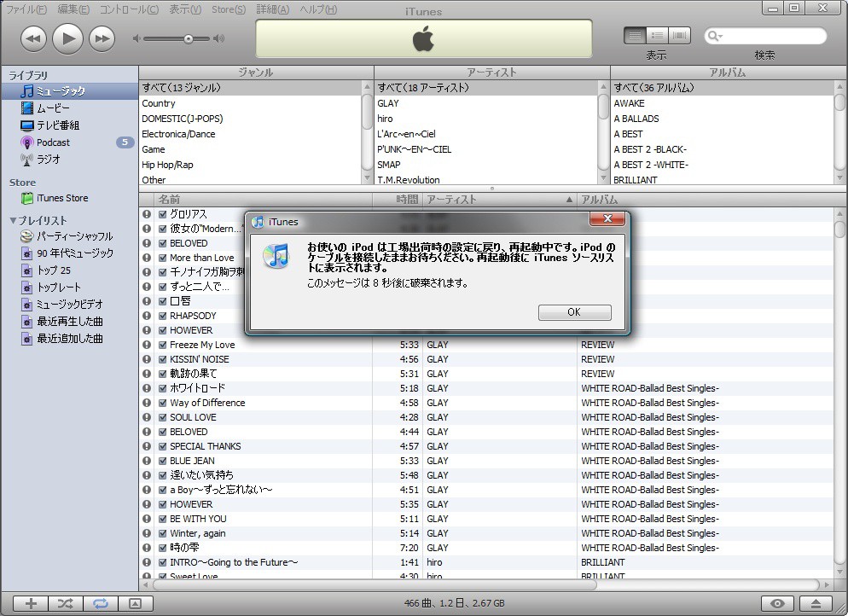Close the iTunes message dialog
This screenshot has height=616, width=848.
[607, 218]
